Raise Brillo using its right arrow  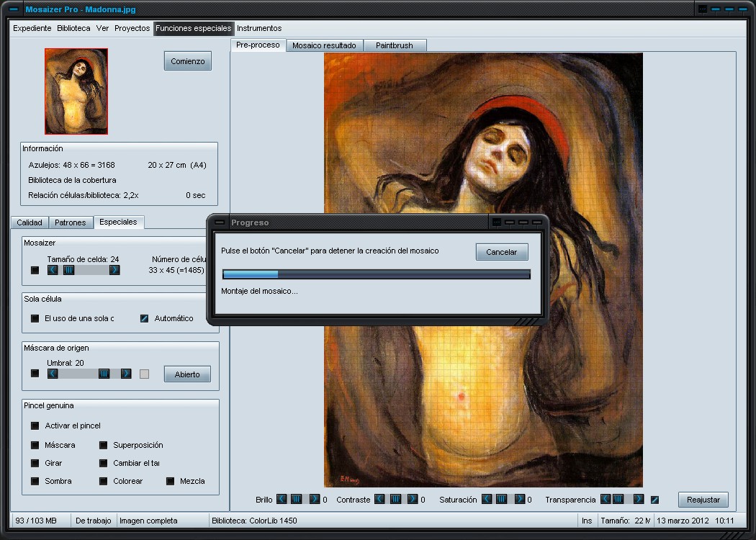[315, 499]
